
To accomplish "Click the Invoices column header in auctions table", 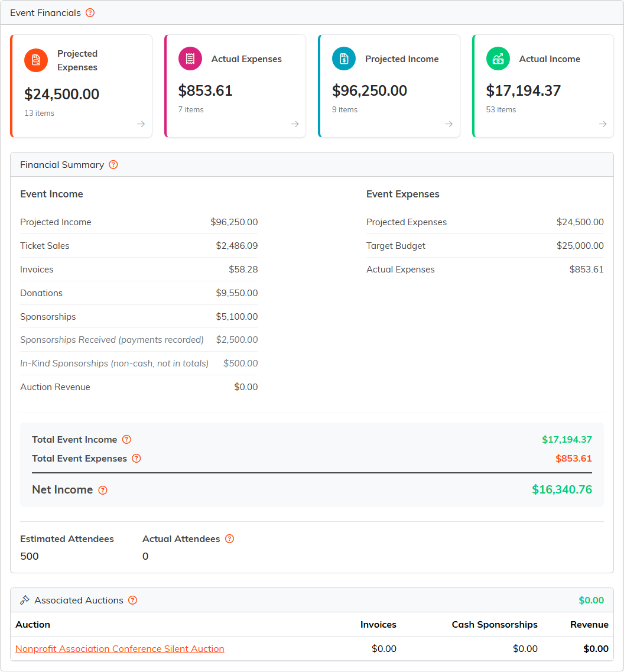I will click(378, 625).
